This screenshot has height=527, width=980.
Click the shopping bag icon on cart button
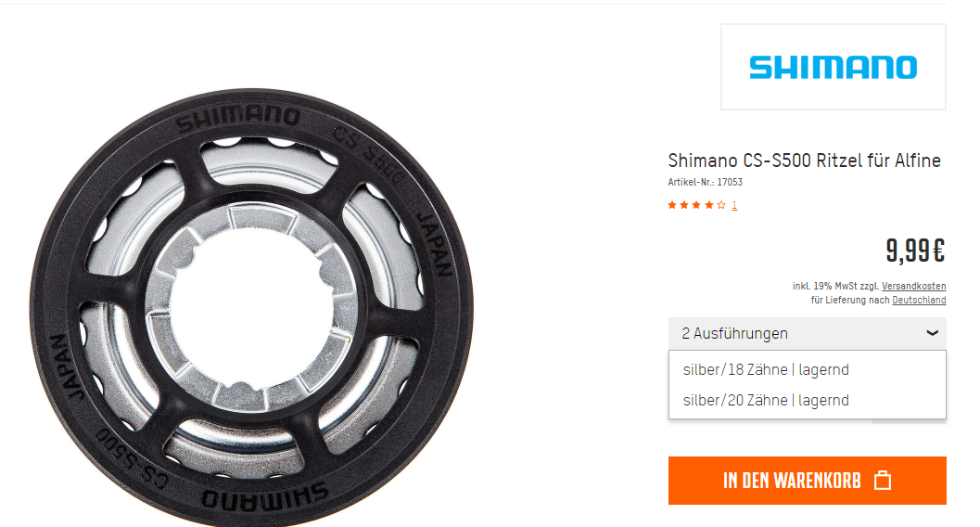coord(883,480)
